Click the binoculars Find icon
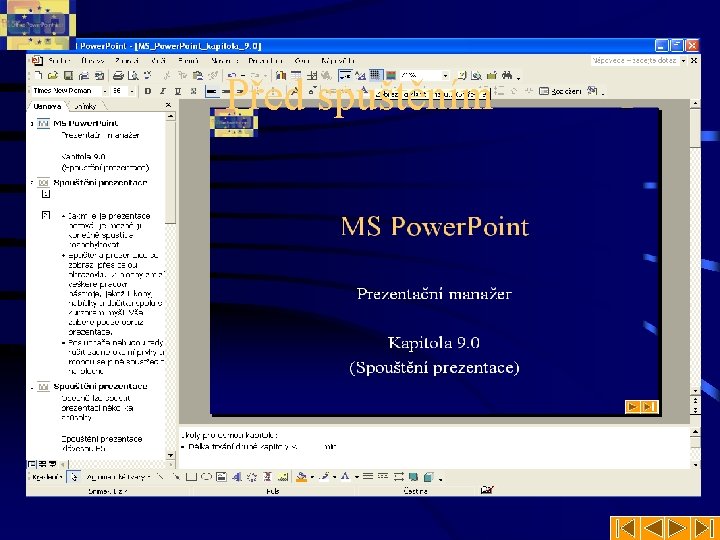Image resolution: width=720 pixels, height=540 pixels. (507, 75)
